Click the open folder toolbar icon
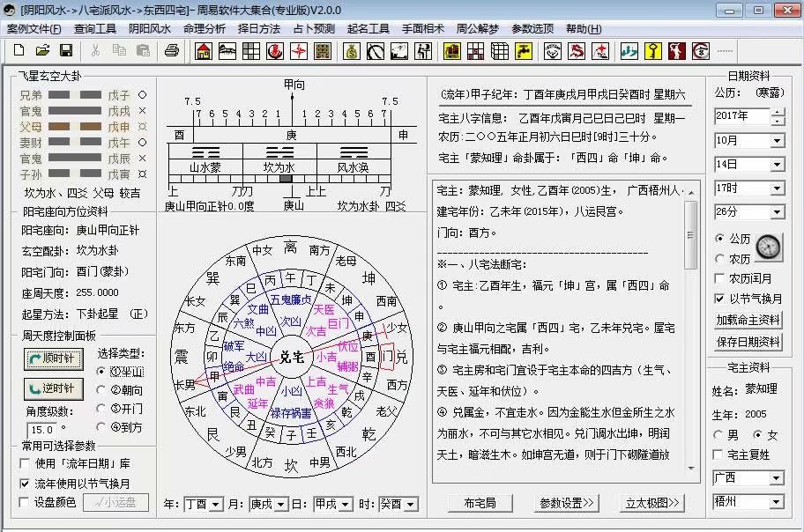 point(41,51)
